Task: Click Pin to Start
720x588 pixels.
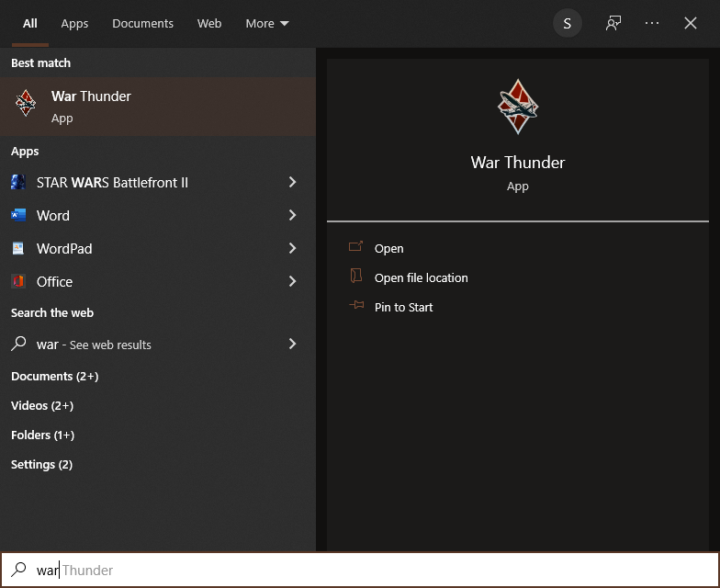Action: coord(404,307)
